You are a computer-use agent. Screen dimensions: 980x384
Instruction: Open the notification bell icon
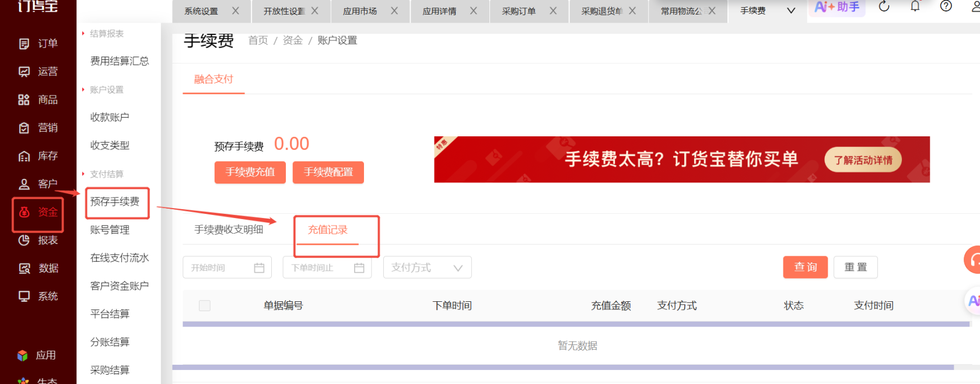915,6
